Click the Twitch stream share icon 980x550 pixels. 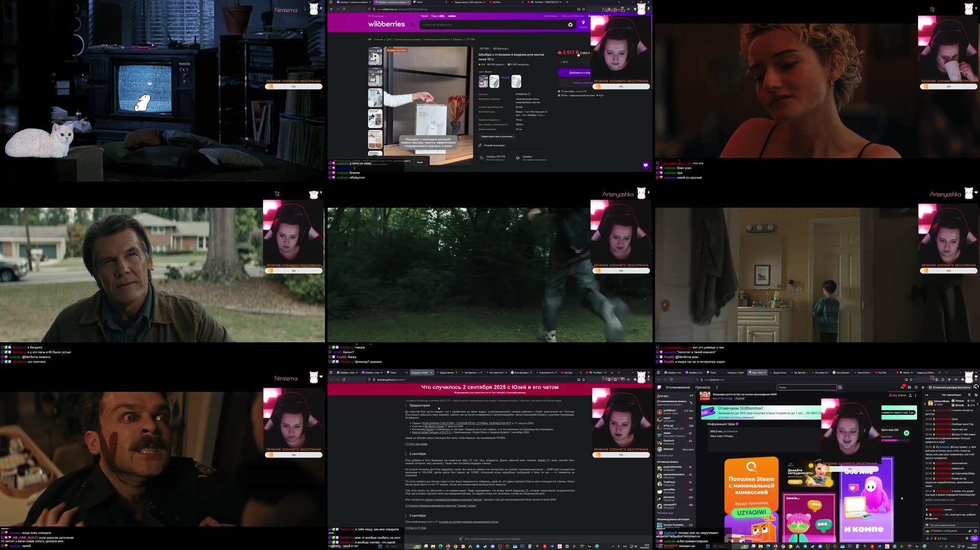[910, 395]
